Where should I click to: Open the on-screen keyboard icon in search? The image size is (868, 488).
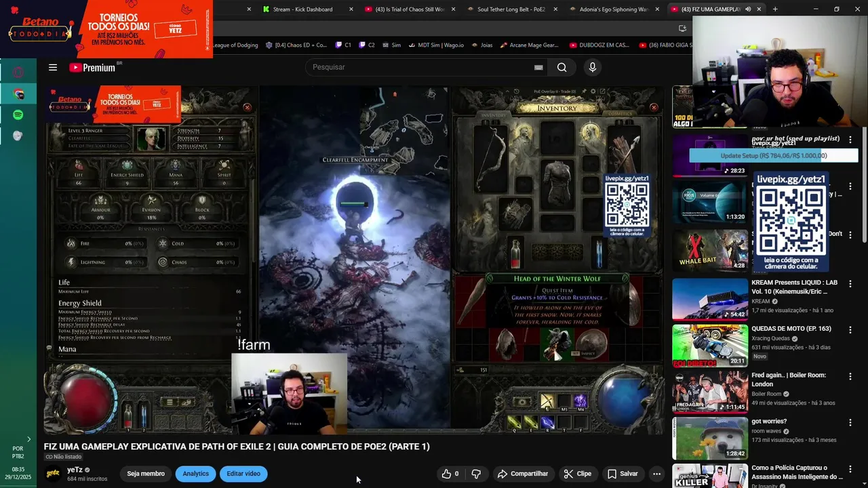(538, 67)
